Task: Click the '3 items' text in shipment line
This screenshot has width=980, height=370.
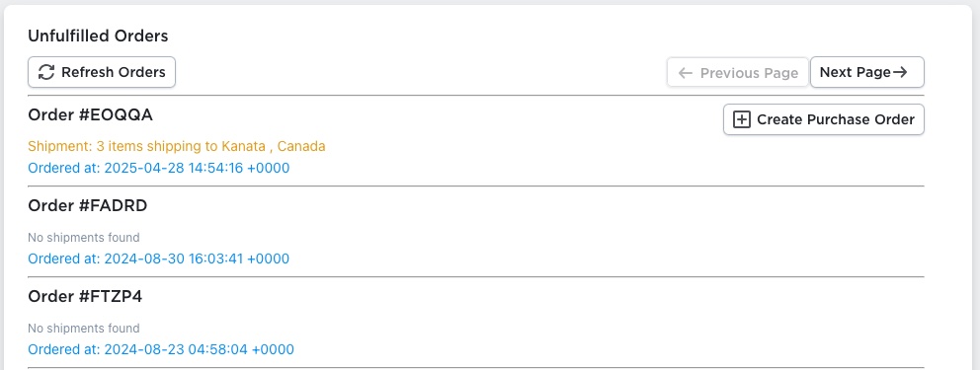Action: coord(114,146)
